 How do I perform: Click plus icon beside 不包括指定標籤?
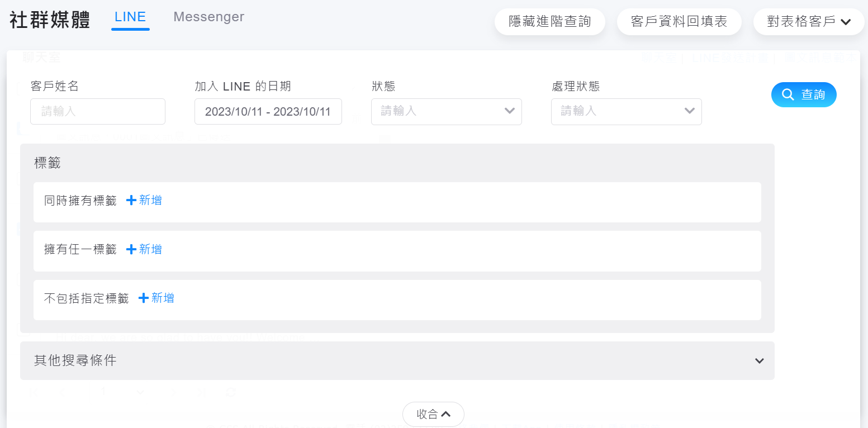pyautogui.click(x=144, y=298)
